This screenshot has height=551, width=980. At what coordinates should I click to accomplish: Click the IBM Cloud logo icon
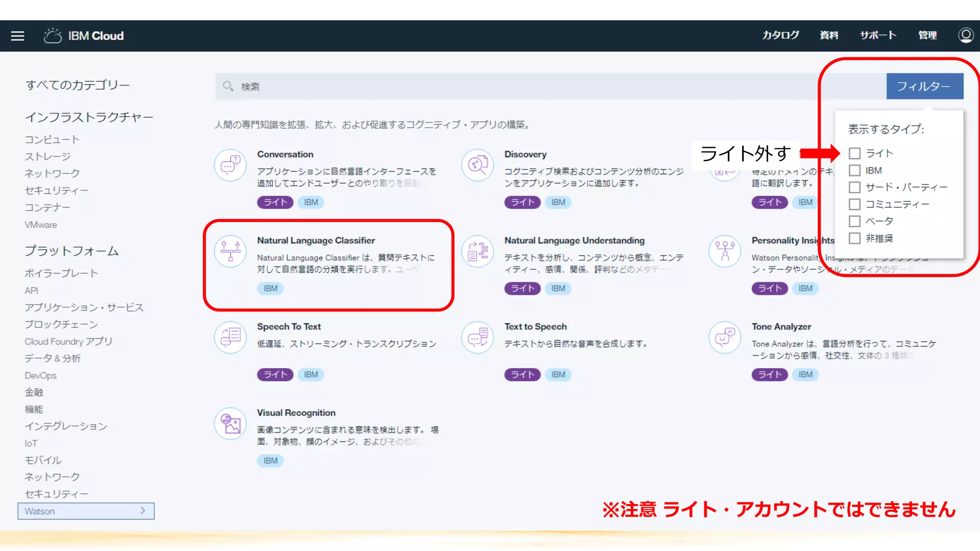(x=53, y=35)
